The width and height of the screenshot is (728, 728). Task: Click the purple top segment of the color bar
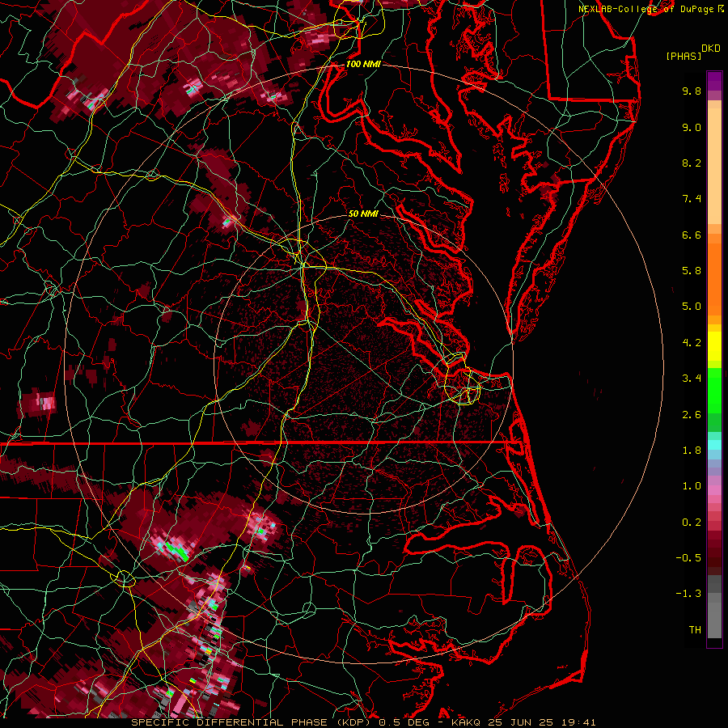(714, 81)
